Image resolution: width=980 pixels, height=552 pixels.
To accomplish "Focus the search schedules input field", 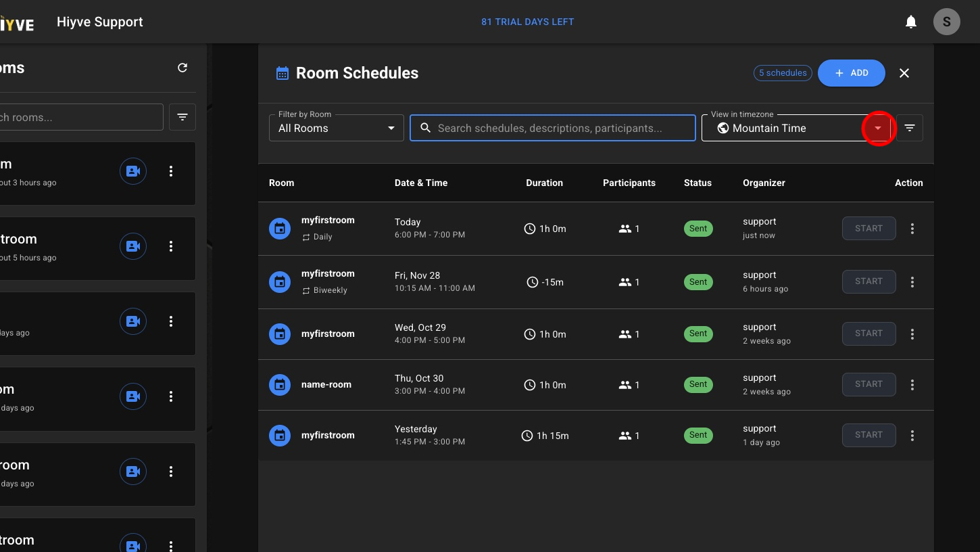I will 561,128.
